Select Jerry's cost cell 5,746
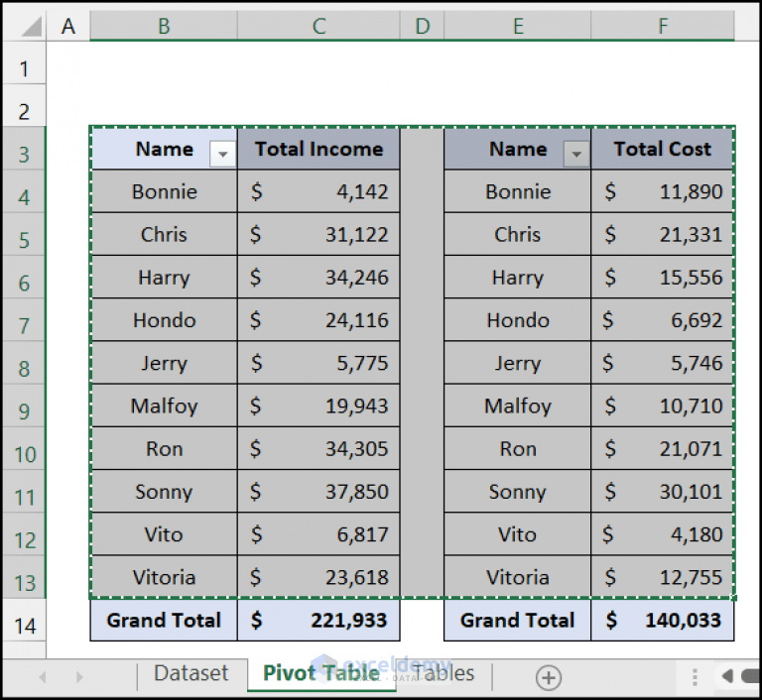762x700 pixels. [663, 363]
